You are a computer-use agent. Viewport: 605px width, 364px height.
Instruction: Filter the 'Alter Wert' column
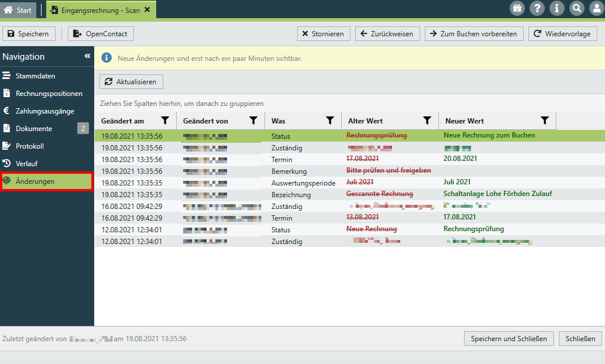click(428, 121)
